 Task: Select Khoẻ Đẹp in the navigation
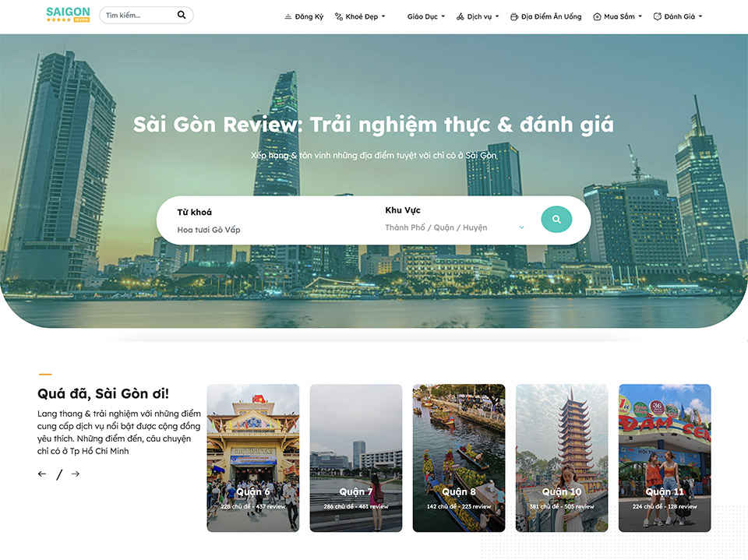click(x=361, y=16)
